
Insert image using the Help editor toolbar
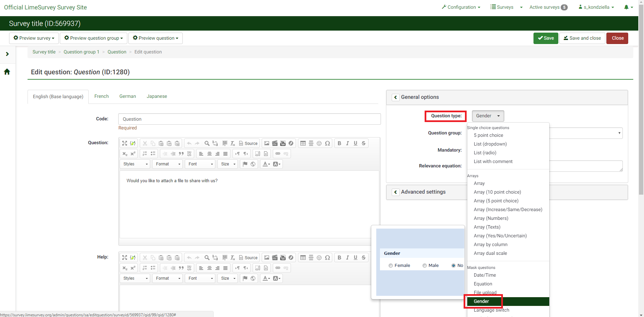click(267, 257)
